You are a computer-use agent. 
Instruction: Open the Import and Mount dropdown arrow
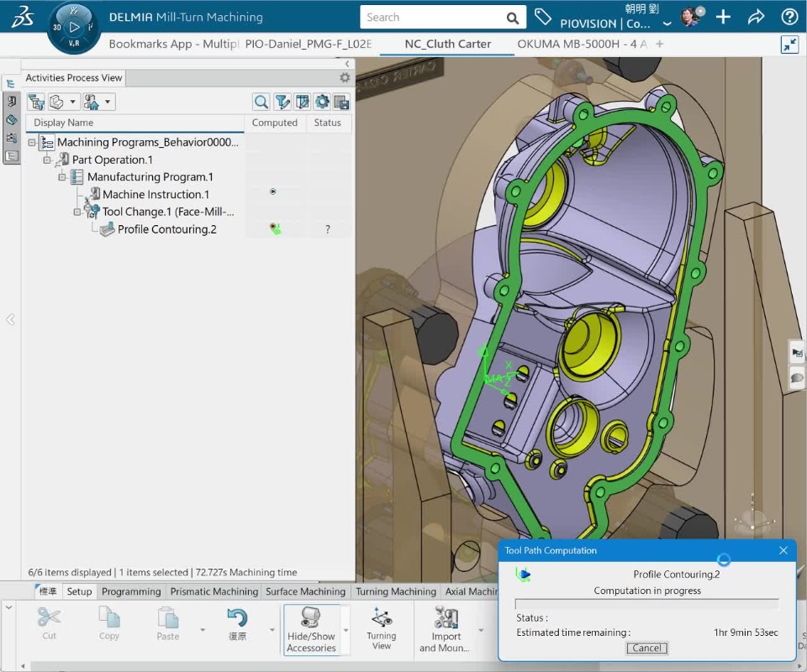(x=481, y=630)
